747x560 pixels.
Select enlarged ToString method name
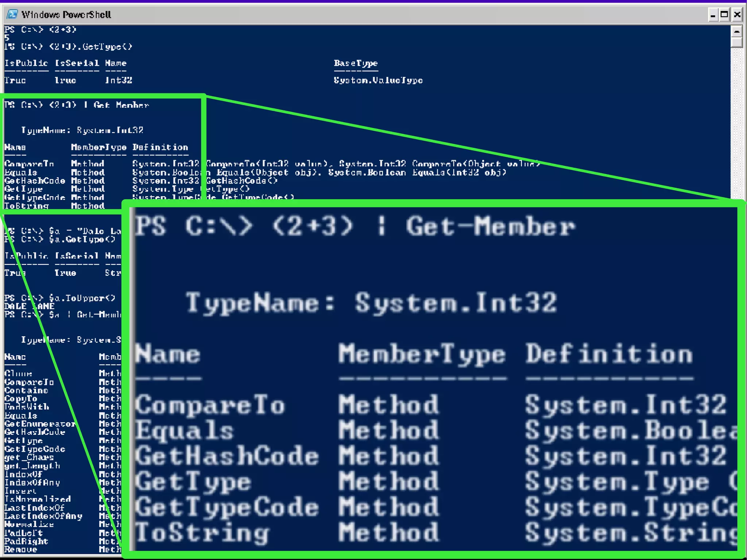pyautogui.click(x=202, y=533)
